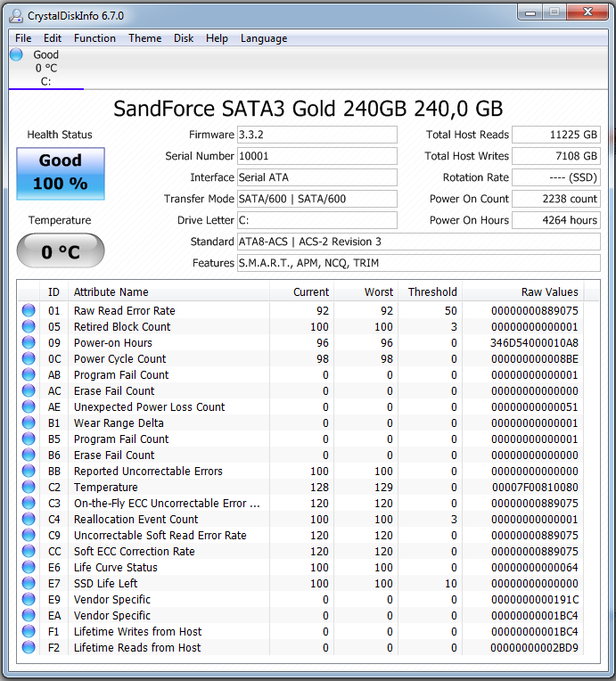Click the ID column header
616x681 pixels.
coord(53,291)
